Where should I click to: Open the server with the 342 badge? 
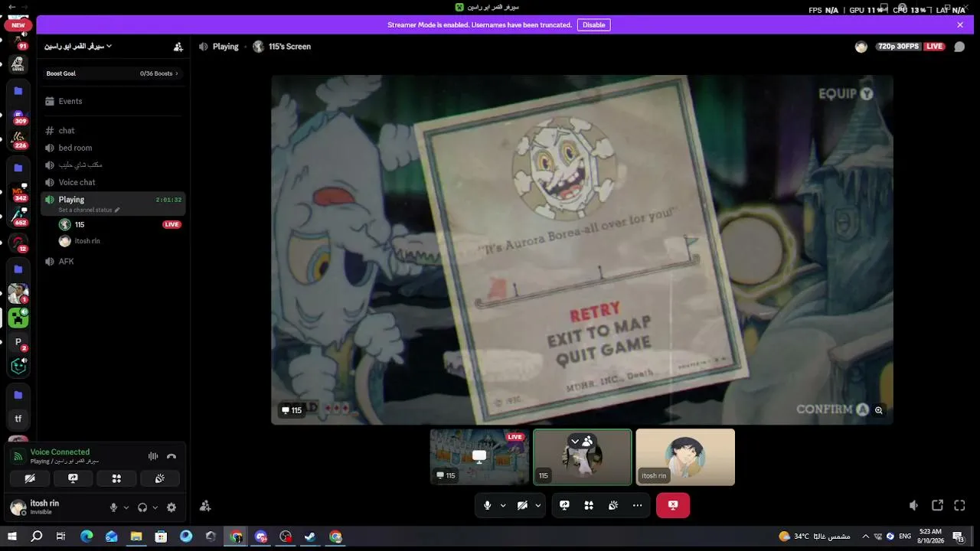[x=18, y=193]
